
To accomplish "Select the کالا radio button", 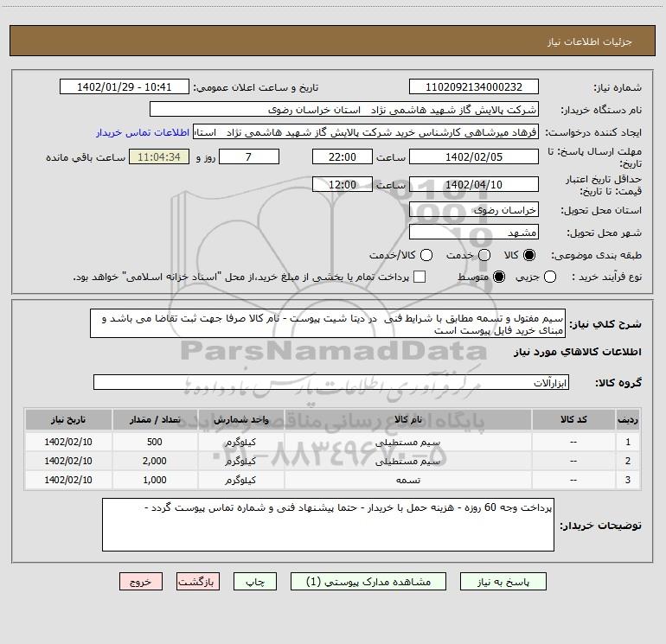I will tap(530, 256).
